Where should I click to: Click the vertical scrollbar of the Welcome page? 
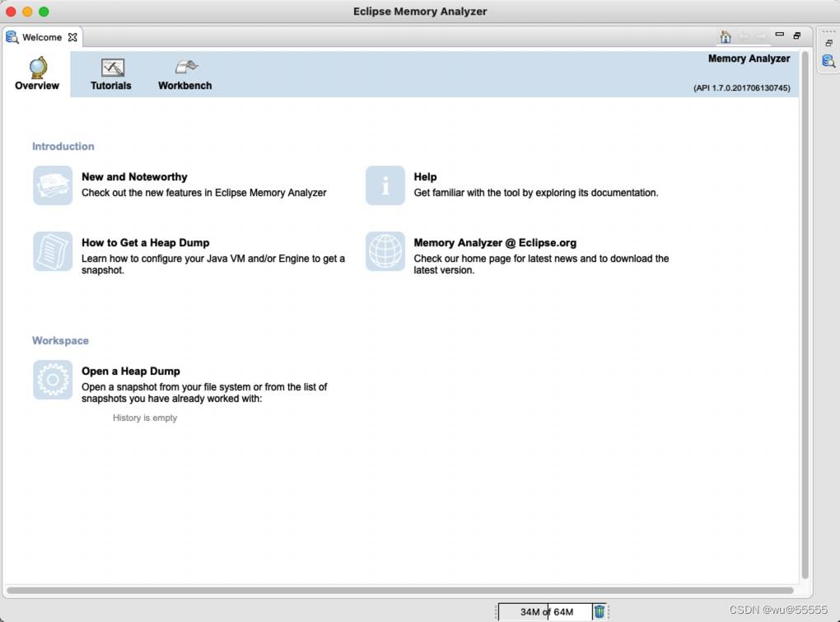[805, 315]
